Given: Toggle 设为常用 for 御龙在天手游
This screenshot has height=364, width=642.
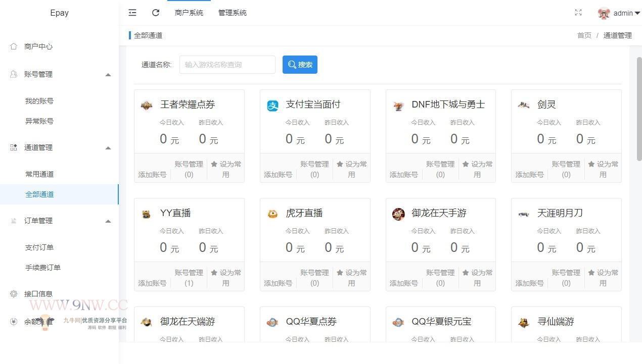Looking at the screenshot, I should click(477, 278).
